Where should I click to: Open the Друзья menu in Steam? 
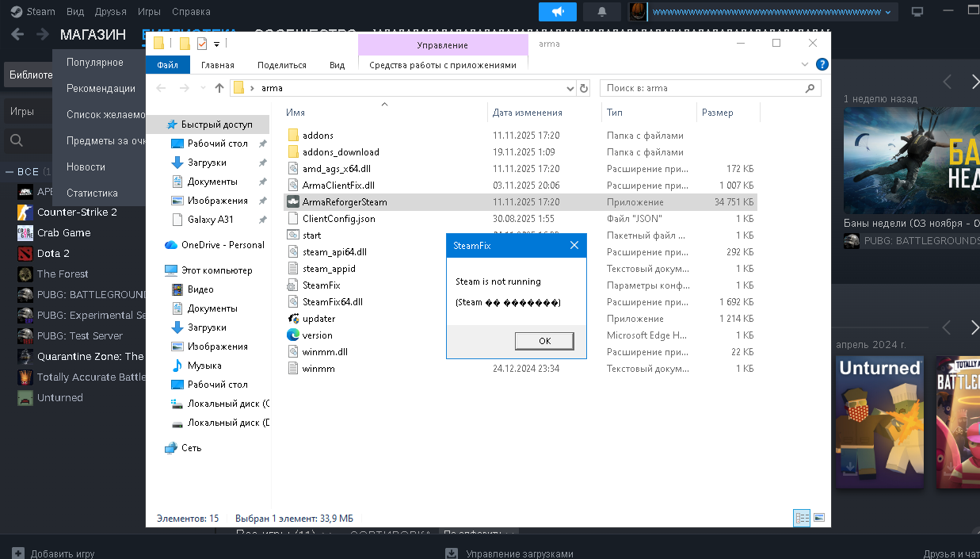[110, 12]
